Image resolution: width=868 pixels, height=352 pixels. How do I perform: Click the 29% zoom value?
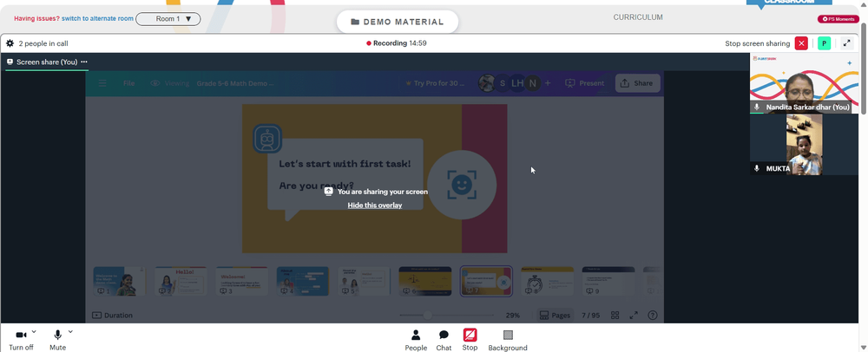tap(513, 316)
